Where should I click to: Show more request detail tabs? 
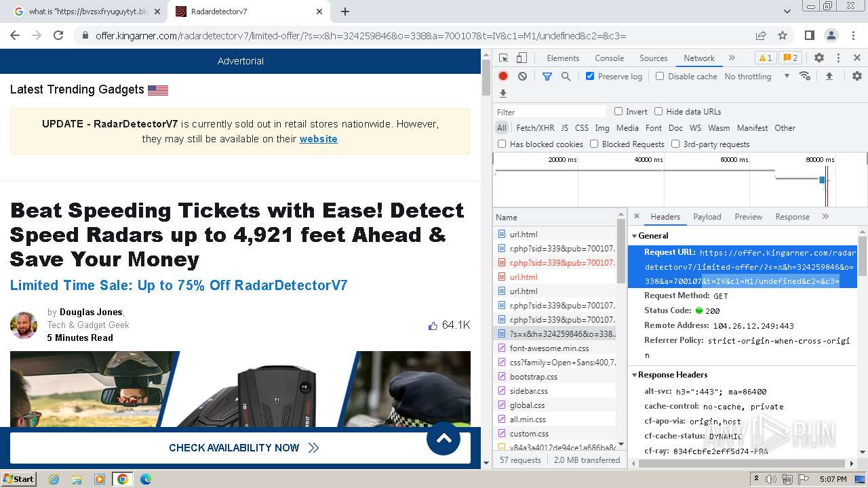coord(825,216)
